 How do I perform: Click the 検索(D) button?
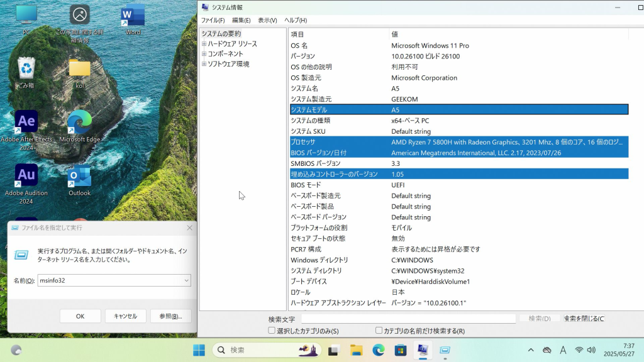(539, 319)
